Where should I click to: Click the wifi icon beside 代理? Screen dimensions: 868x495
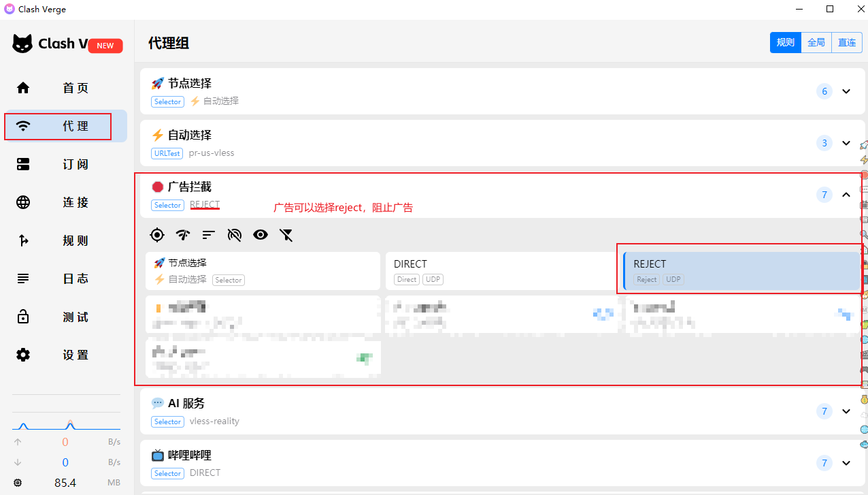[x=23, y=126]
